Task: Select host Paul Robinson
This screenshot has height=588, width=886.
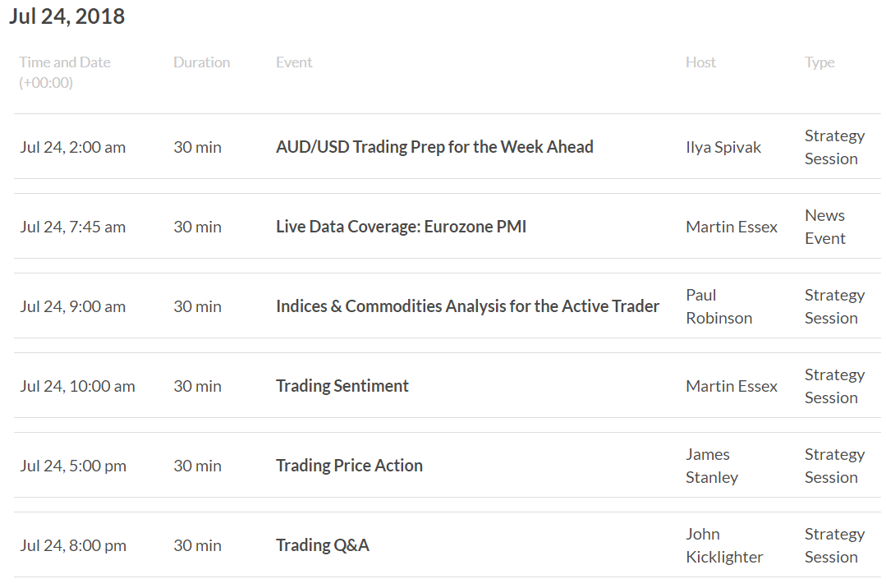Action: [x=718, y=306]
